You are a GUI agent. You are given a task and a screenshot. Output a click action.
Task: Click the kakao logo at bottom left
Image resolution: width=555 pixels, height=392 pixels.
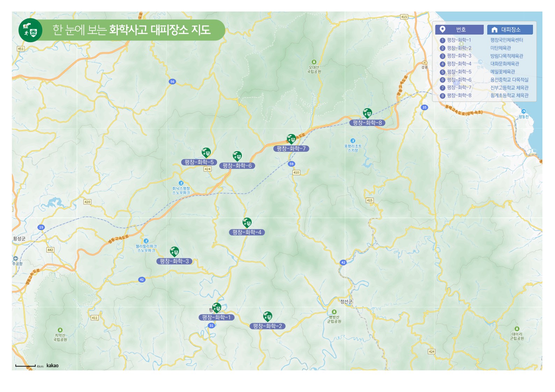pyautogui.click(x=52, y=365)
